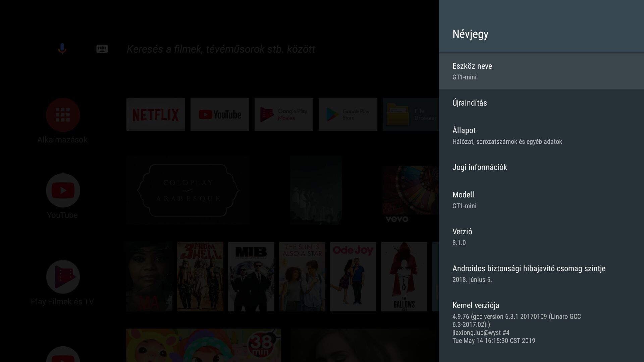644x362 pixels.
Task: Open the YouTube channel row icon
Action: pos(63,190)
